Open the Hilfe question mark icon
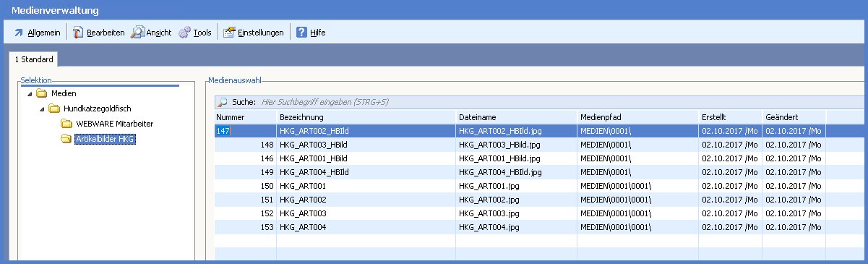868x264 pixels. [x=301, y=33]
